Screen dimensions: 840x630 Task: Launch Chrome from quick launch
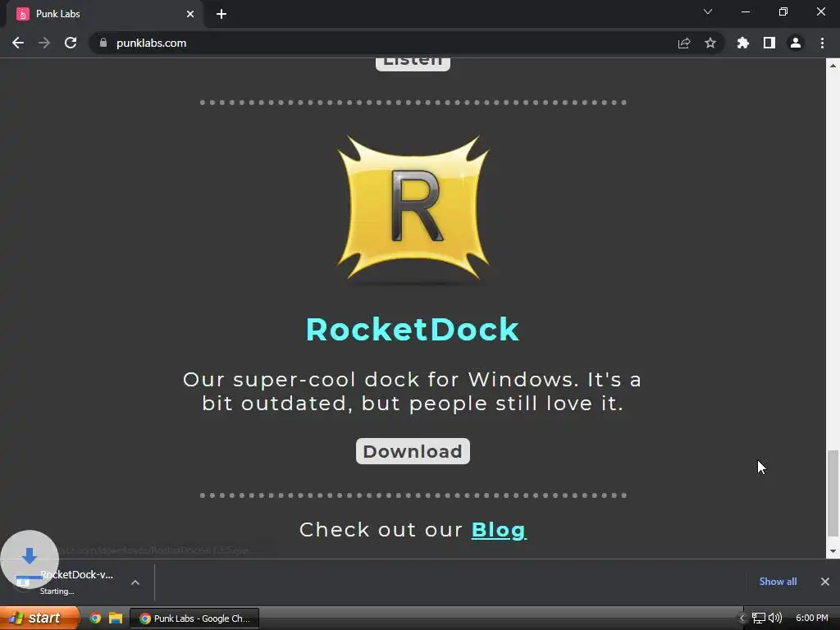[x=95, y=619]
